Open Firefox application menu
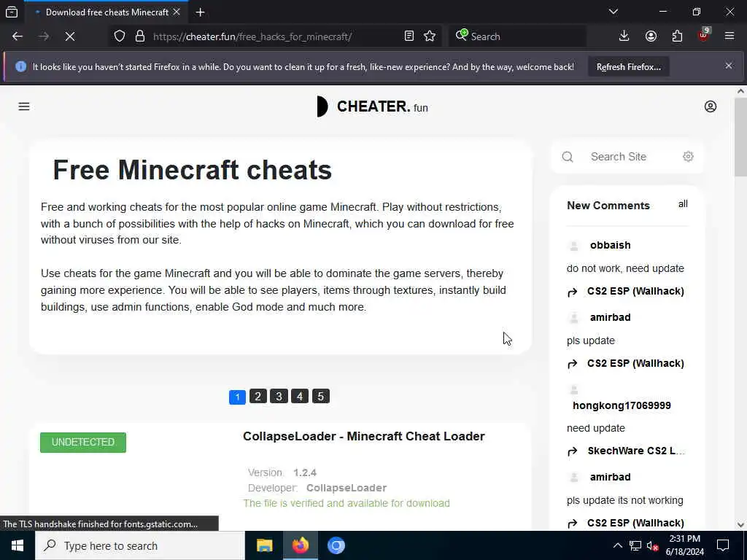Image resolution: width=747 pixels, height=560 pixels. coord(729,36)
